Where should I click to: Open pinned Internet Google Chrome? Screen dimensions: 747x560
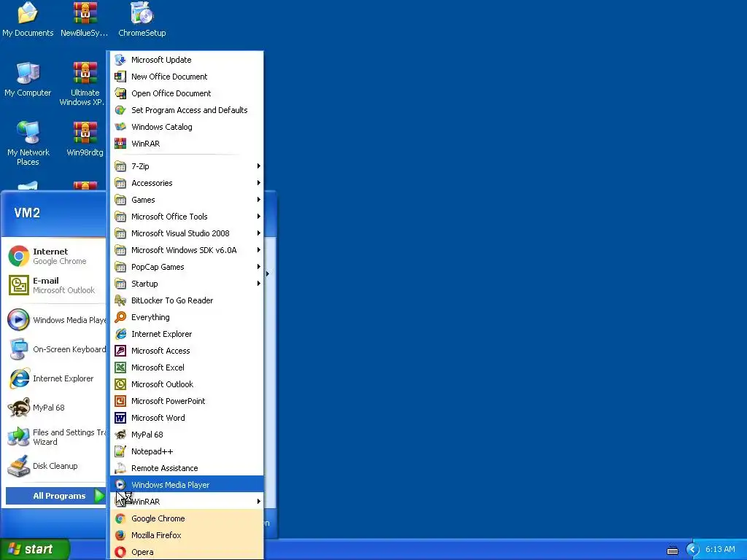(x=55, y=256)
